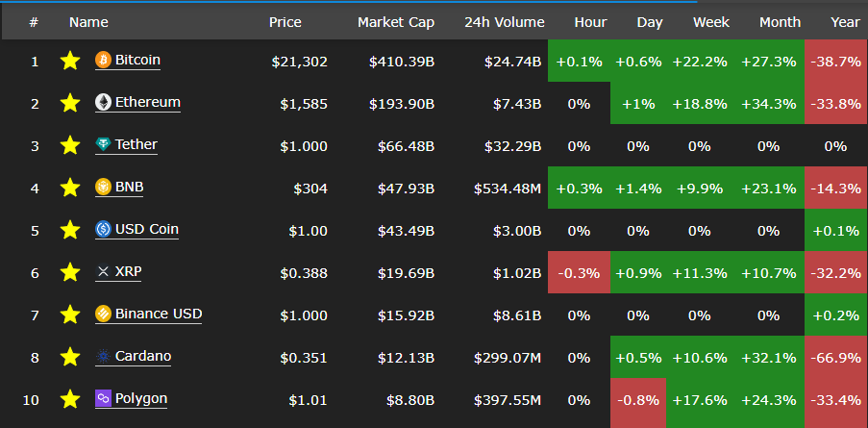Click Bitcoin's red -38.7% year cell
Viewport: 868px width, 428px height.
[836, 61]
